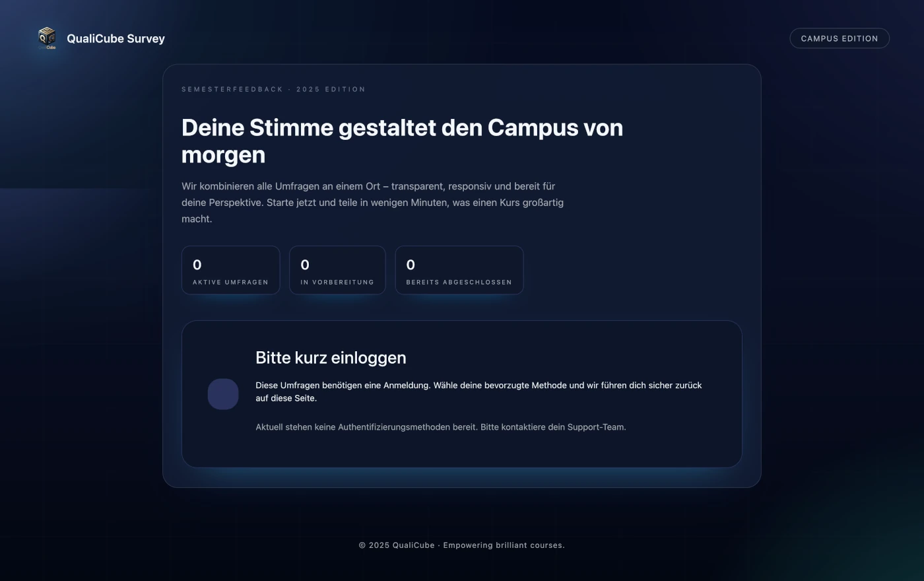The height and width of the screenshot is (581, 924).
Task: Click the Bitte kurz einloggen heading
Action: 331,357
